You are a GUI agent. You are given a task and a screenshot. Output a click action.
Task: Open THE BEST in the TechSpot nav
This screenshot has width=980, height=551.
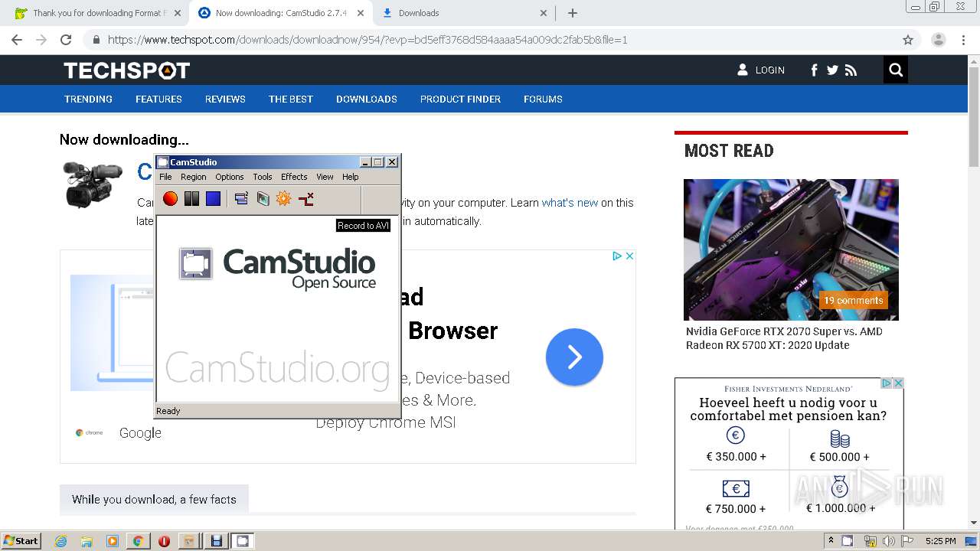(x=291, y=99)
